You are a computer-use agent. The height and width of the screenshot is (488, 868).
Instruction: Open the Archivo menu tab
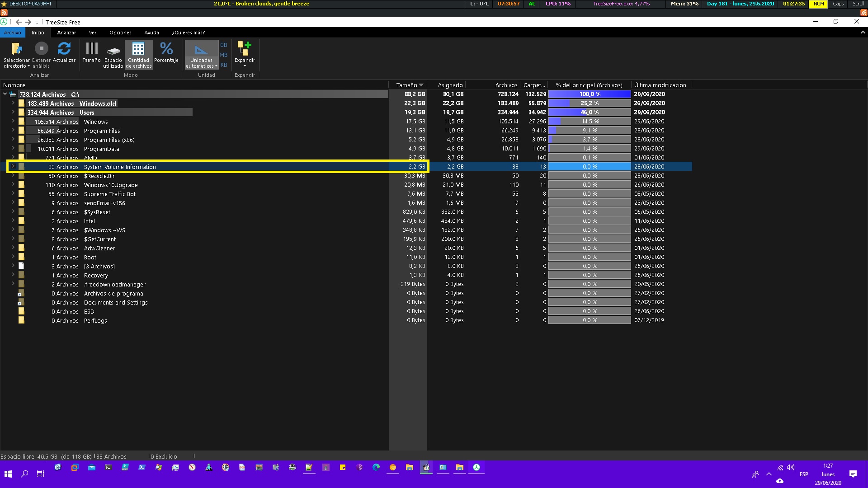point(13,33)
